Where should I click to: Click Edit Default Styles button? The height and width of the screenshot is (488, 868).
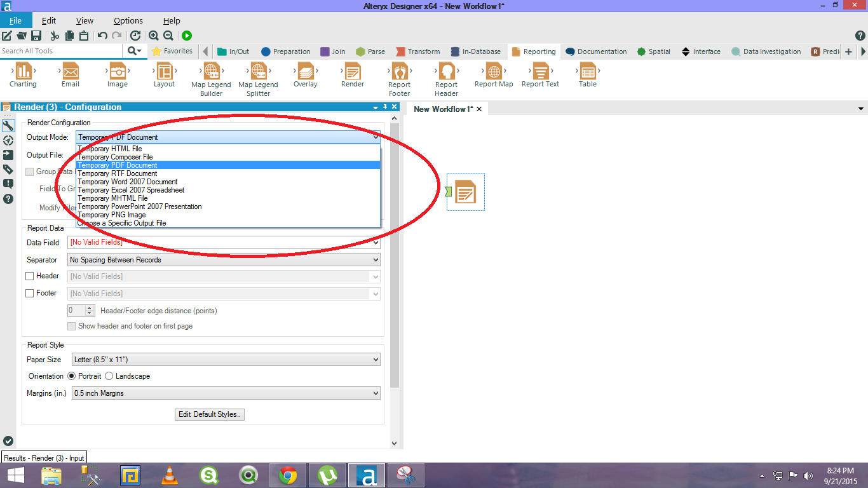210,414
